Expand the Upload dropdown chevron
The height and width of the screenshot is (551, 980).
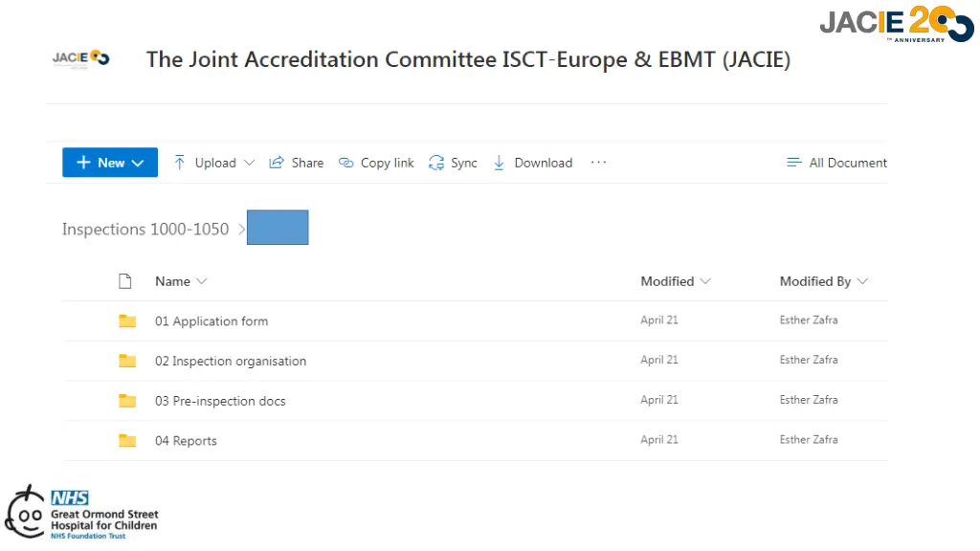[x=250, y=163]
